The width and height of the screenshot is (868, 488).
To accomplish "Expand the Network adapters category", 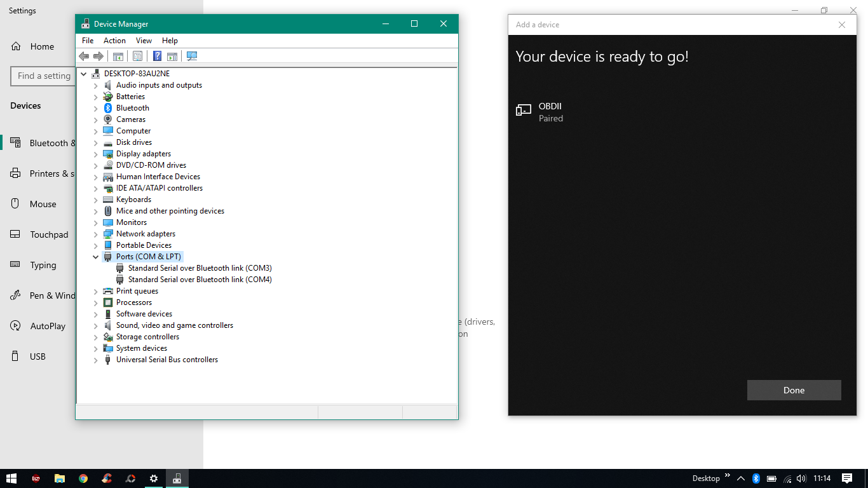I will coord(96,234).
